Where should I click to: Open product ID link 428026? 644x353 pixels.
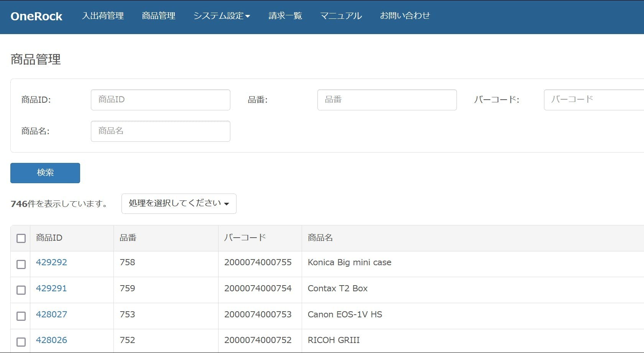pos(51,340)
